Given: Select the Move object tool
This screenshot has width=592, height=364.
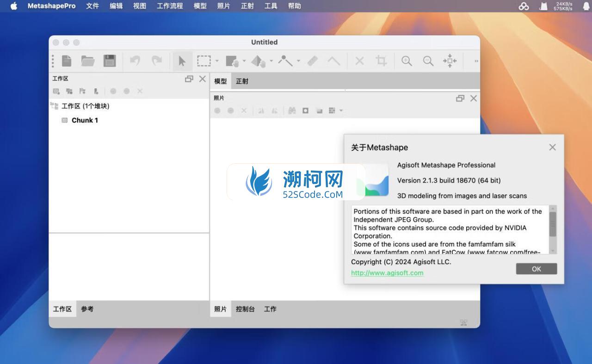Looking at the screenshot, I should (x=259, y=61).
